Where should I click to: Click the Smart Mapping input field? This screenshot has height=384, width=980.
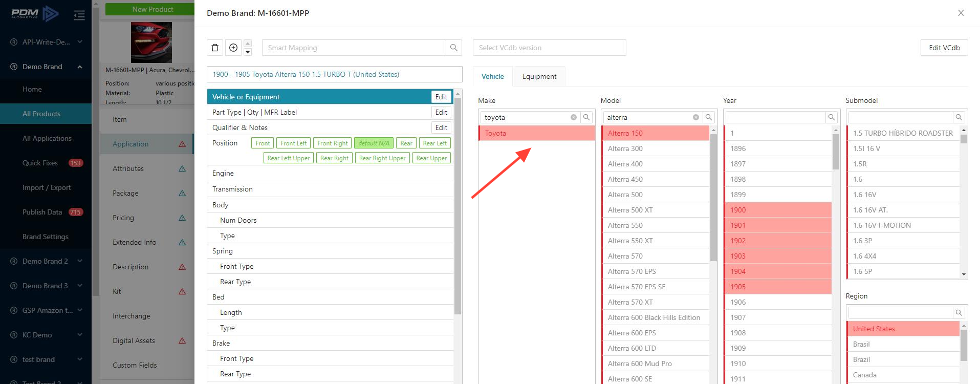tap(354, 48)
